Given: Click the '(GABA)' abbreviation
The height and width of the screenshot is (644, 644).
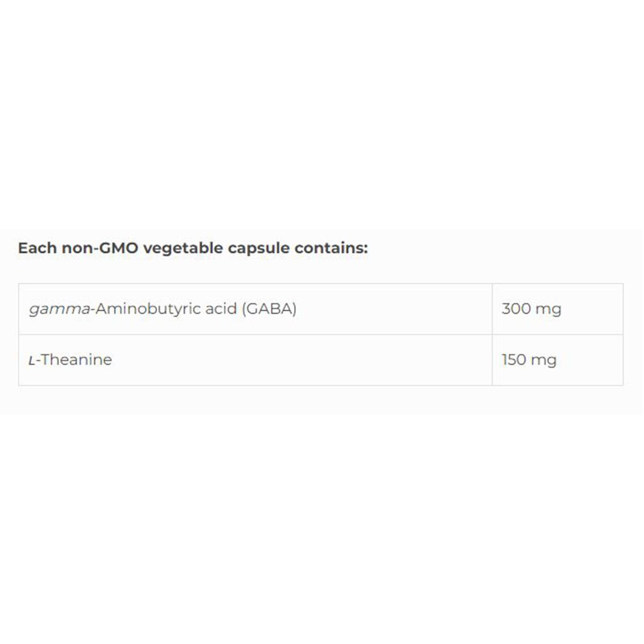Looking at the screenshot, I should pyautogui.click(x=269, y=309).
